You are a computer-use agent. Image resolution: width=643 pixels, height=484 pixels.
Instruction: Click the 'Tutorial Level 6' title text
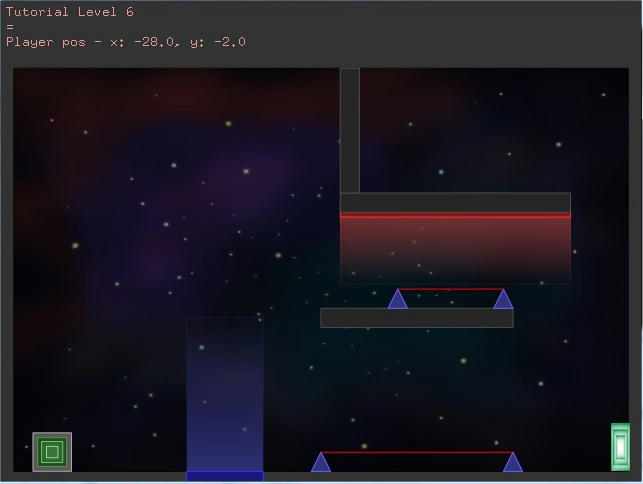tap(70, 12)
